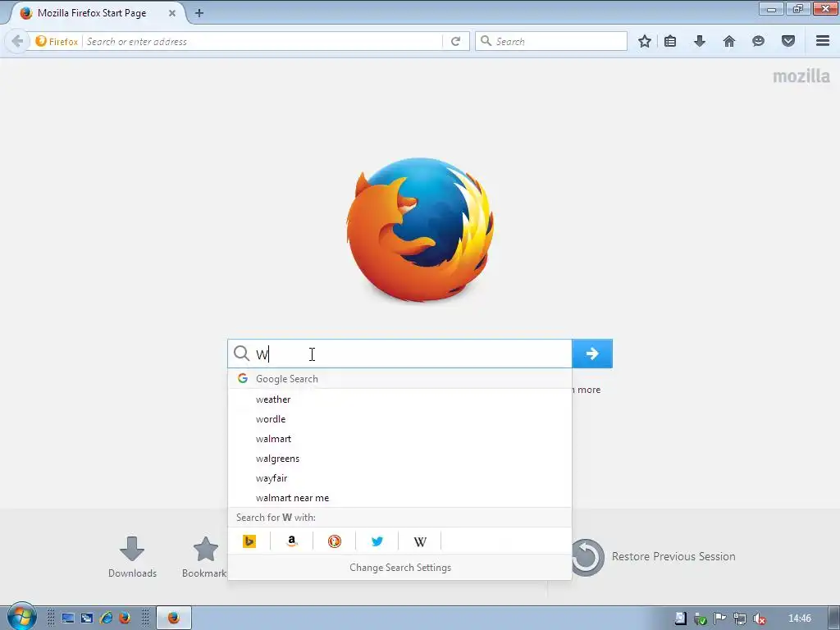Open the Action Center flag icon

pos(720,619)
